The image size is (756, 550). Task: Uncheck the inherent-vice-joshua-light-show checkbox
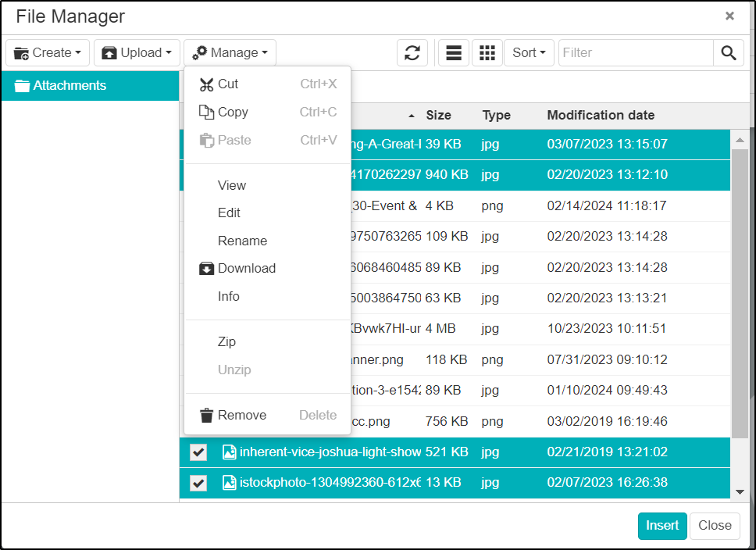point(198,452)
